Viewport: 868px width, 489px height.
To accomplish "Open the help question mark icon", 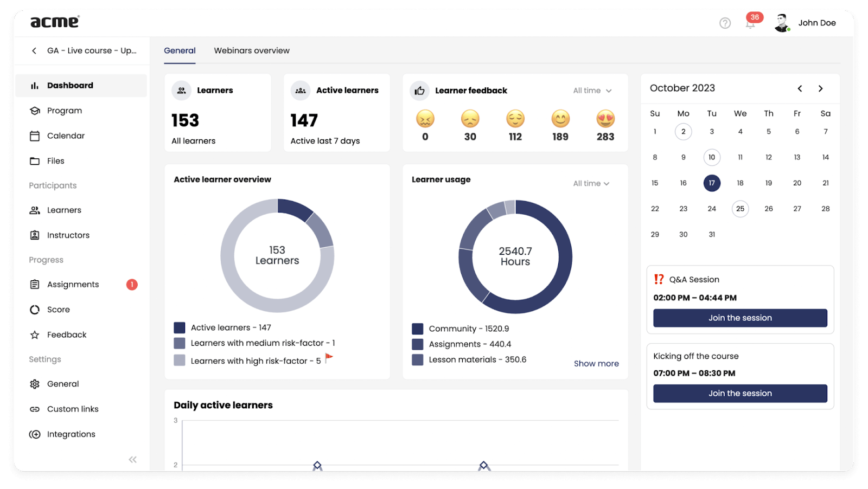I will (725, 23).
